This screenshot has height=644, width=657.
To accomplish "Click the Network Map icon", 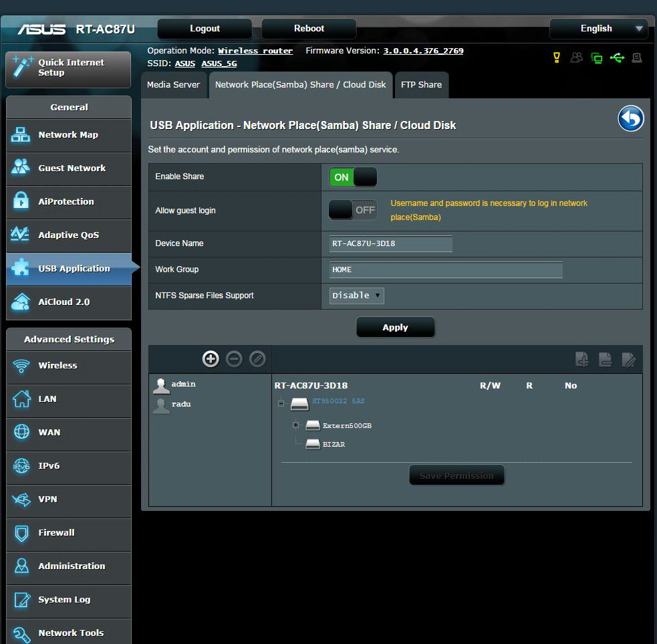I will tap(20, 134).
